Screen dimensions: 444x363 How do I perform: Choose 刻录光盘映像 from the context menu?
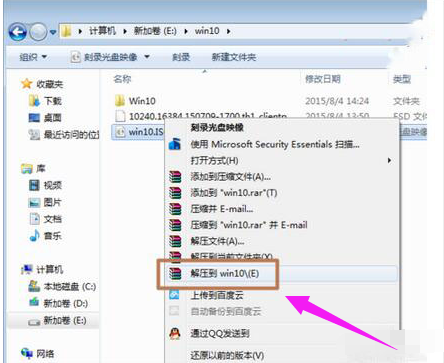(x=217, y=128)
